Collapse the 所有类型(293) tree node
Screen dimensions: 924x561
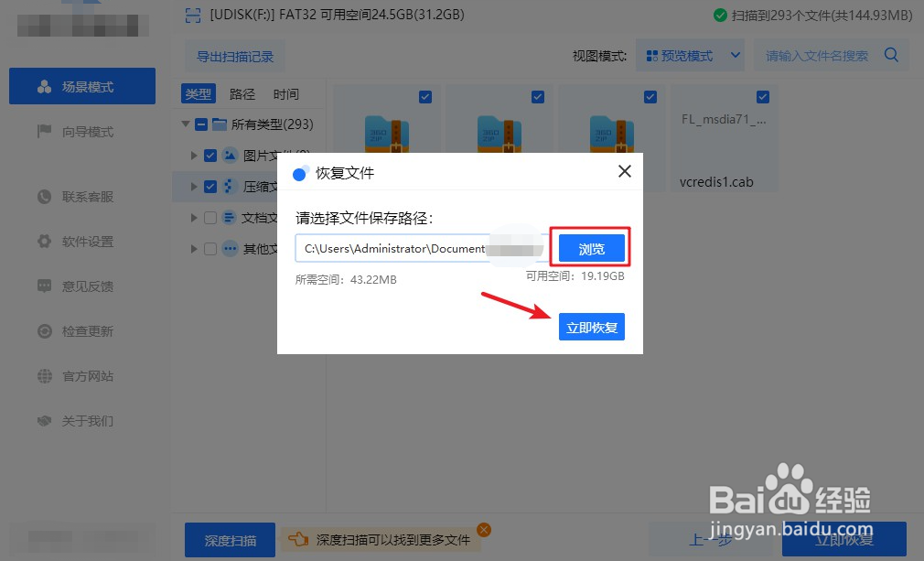[x=186, y=124]
